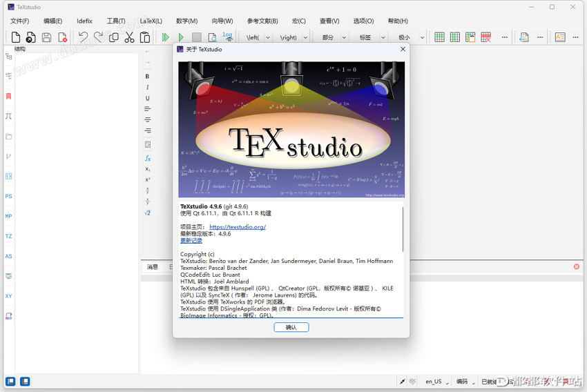Undo the last action

point(83,37)
